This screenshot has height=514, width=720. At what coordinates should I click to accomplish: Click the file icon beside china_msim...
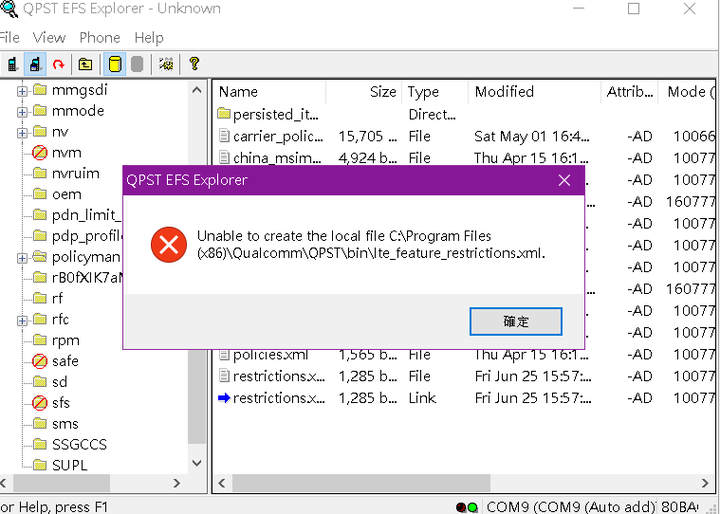pyautogui.click(x=224, y=158)
